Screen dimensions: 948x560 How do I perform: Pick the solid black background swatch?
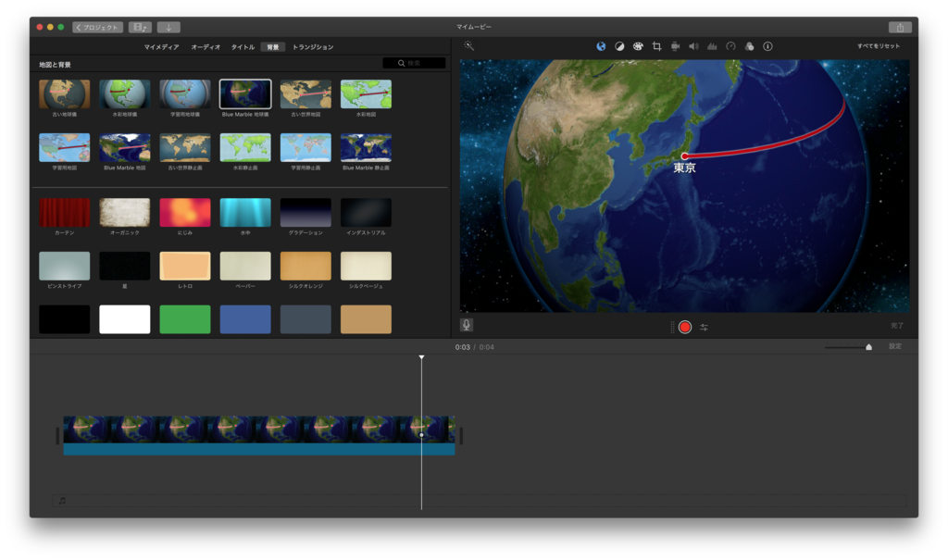(x=64, y=319)
